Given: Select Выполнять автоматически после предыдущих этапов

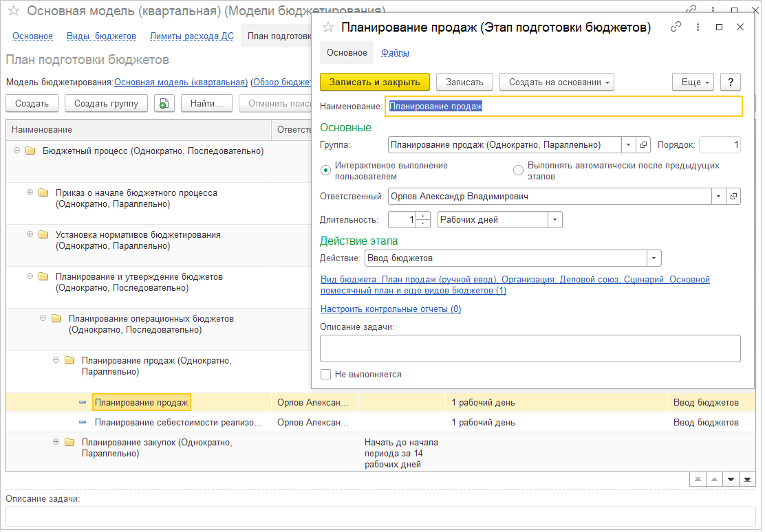Looking at the screenshot, I should [518, 170].
